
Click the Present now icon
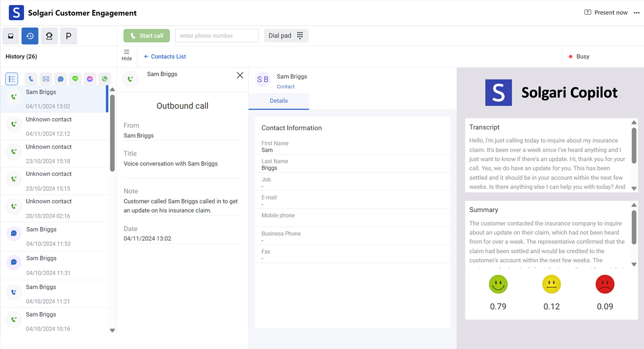(587, 12)
